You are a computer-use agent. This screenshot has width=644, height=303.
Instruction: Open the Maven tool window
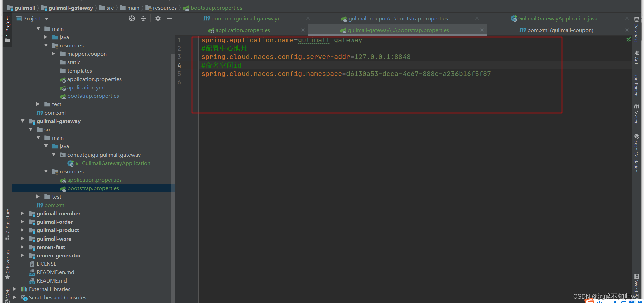coord(636,114)
